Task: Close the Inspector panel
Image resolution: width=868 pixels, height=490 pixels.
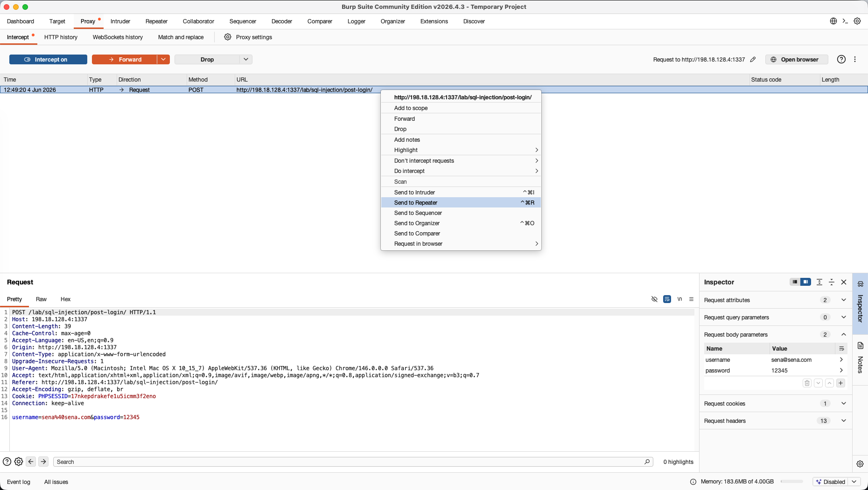Action: click(x=844, y=282)
